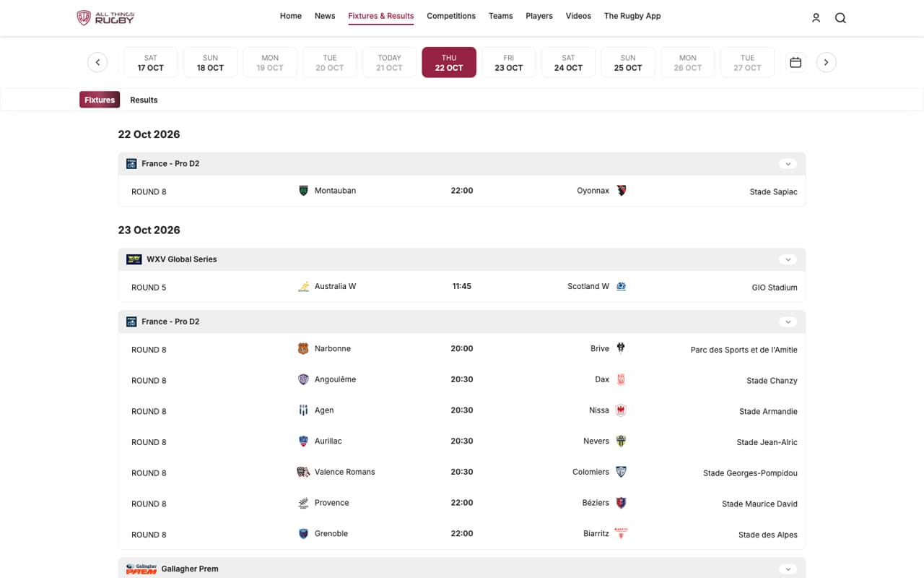Open the Competitions menu
The height and width of the screenshot is (578, 924).
point(451,16)
